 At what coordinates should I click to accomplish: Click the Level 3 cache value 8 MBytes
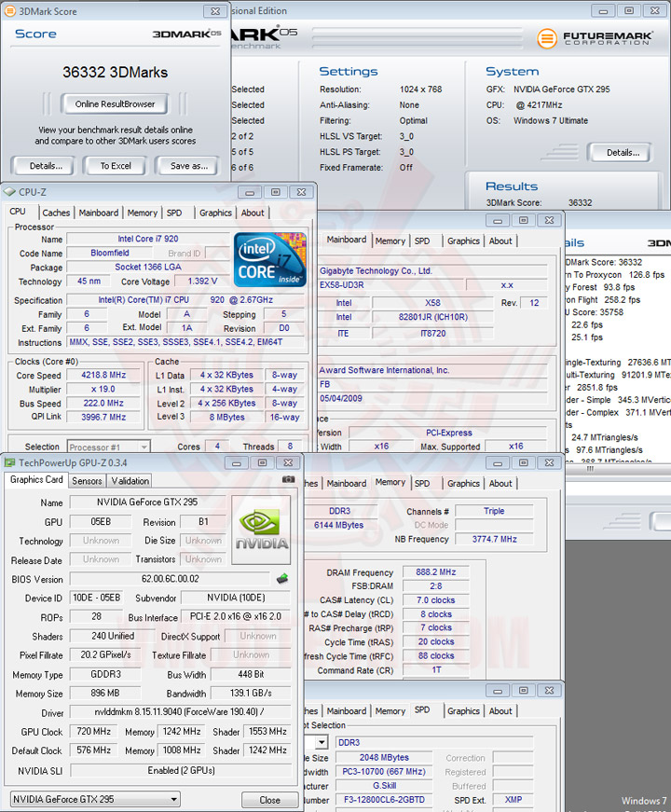(226, 417)
